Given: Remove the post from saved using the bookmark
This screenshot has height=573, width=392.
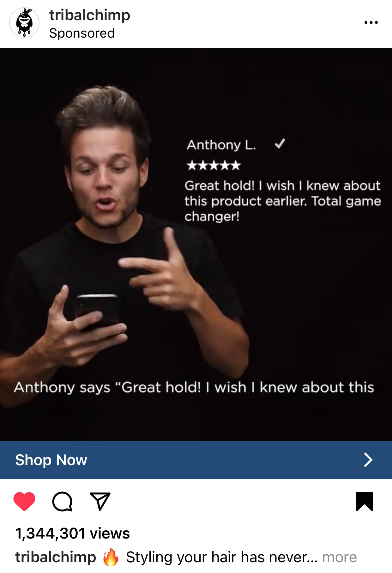Looking at the screenshot, I should point(365,502).
